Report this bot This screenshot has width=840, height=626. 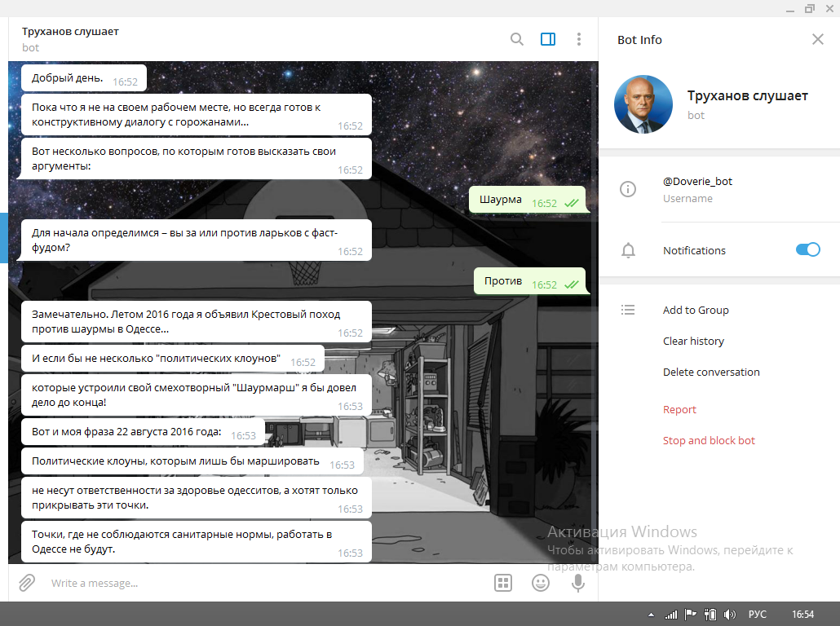679,409
